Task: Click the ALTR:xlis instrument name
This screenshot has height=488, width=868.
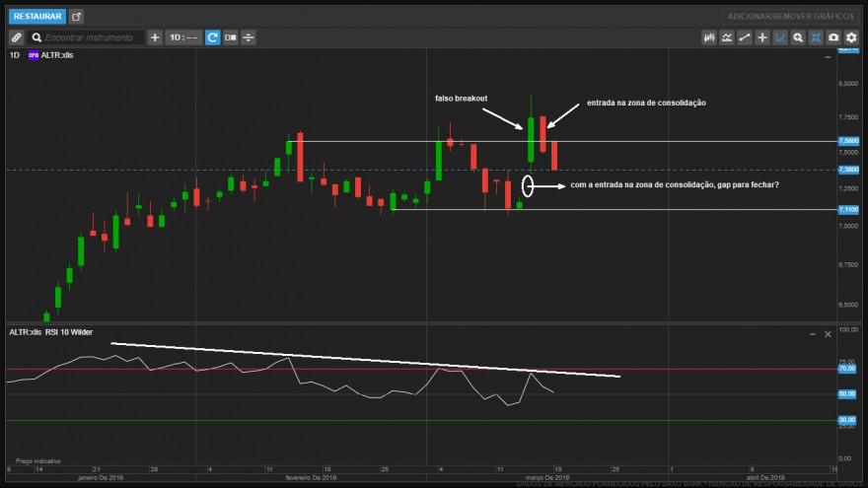Action: [x=57, y=55]
